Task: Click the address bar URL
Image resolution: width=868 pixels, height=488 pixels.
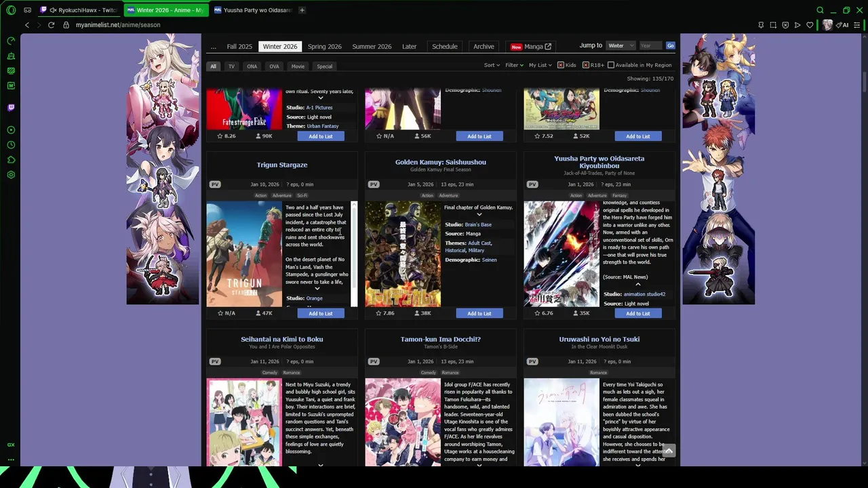Action: (118, 25)
